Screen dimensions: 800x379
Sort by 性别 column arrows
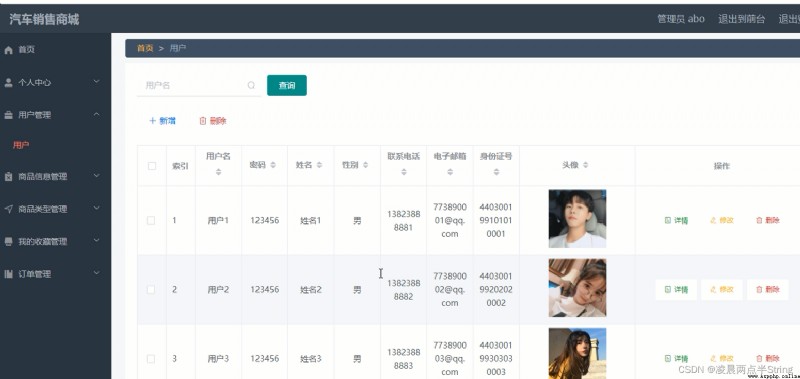[x=366, y=165]
